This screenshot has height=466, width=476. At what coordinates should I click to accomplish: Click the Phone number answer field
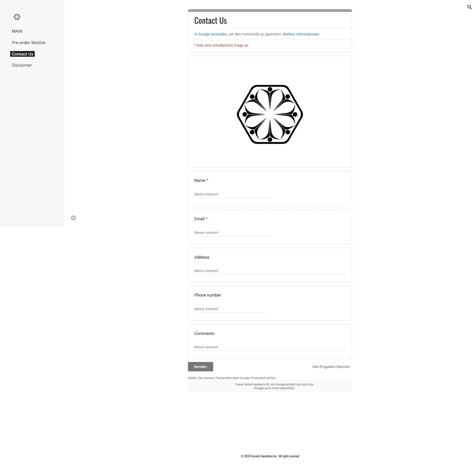click(x=232, y=309)
